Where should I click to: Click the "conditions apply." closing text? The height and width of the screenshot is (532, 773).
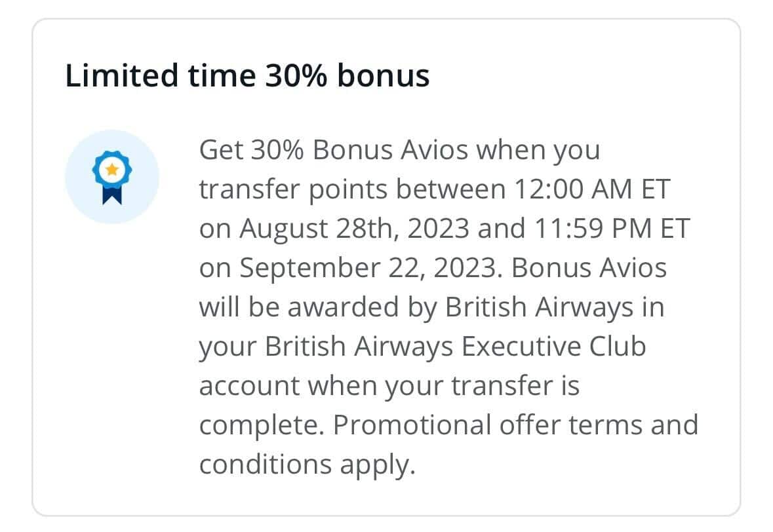pyautogui.click(x=307, y=465)
